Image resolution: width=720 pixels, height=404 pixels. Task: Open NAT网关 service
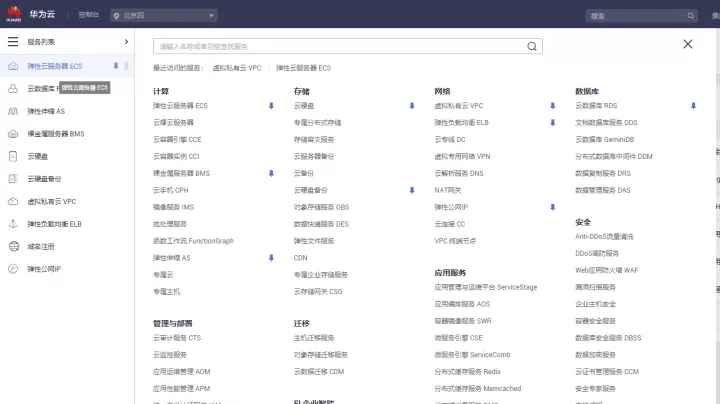pos(448,190)
